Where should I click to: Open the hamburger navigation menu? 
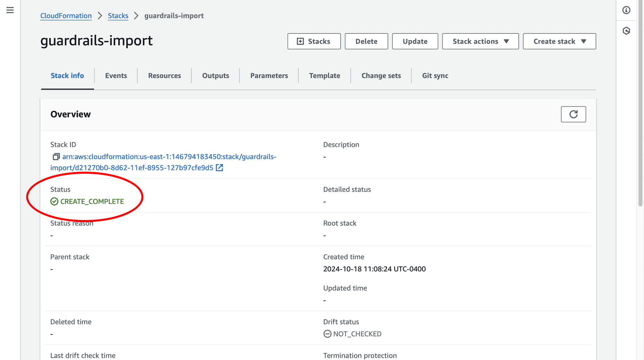[x=10, y=10]
